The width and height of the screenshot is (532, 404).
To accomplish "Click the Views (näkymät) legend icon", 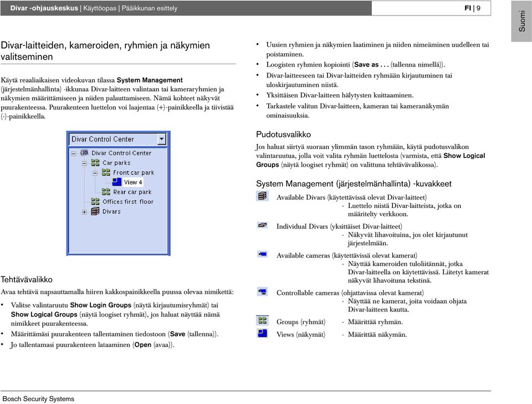I will click(262, 333).
